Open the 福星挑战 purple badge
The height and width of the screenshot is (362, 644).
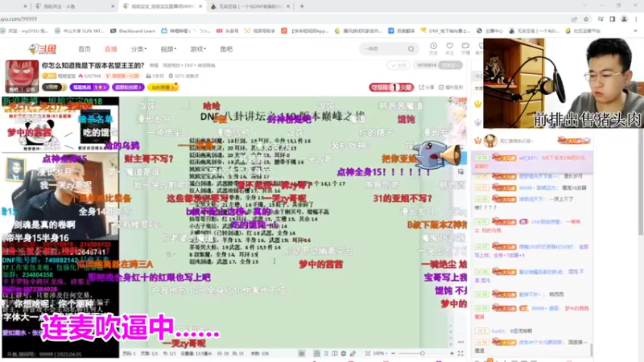click(x=89, y=88)
